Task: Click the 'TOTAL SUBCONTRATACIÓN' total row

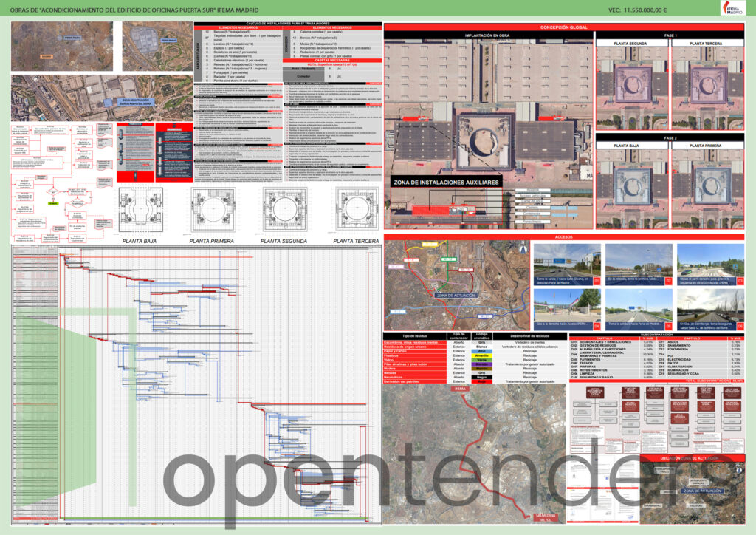Action: 656,381
